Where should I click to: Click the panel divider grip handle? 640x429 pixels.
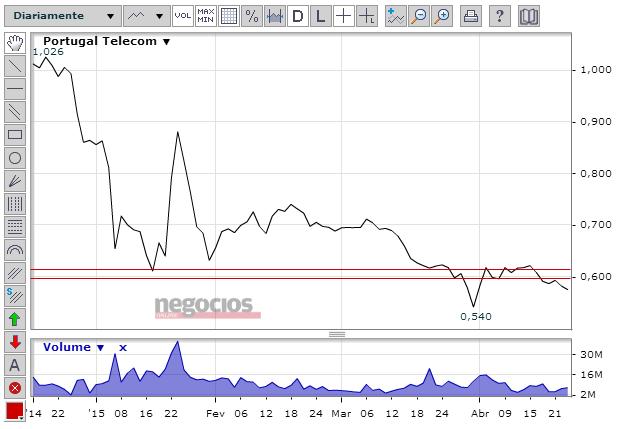337,334
